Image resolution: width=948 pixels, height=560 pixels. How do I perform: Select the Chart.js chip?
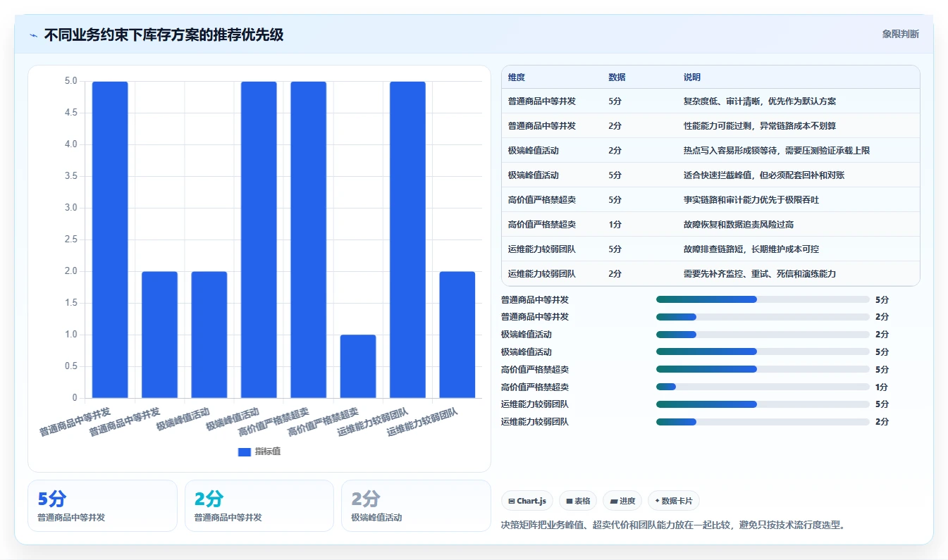pos(527,501)
